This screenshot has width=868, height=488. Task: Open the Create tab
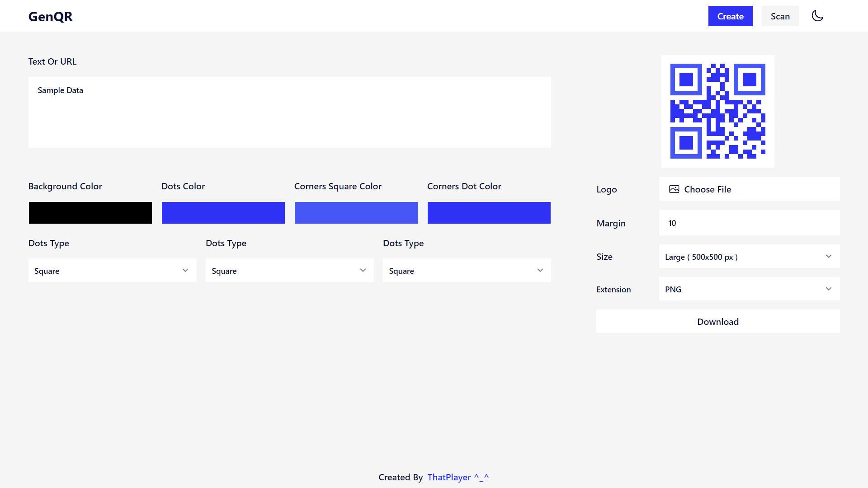[x=730, y=16]
